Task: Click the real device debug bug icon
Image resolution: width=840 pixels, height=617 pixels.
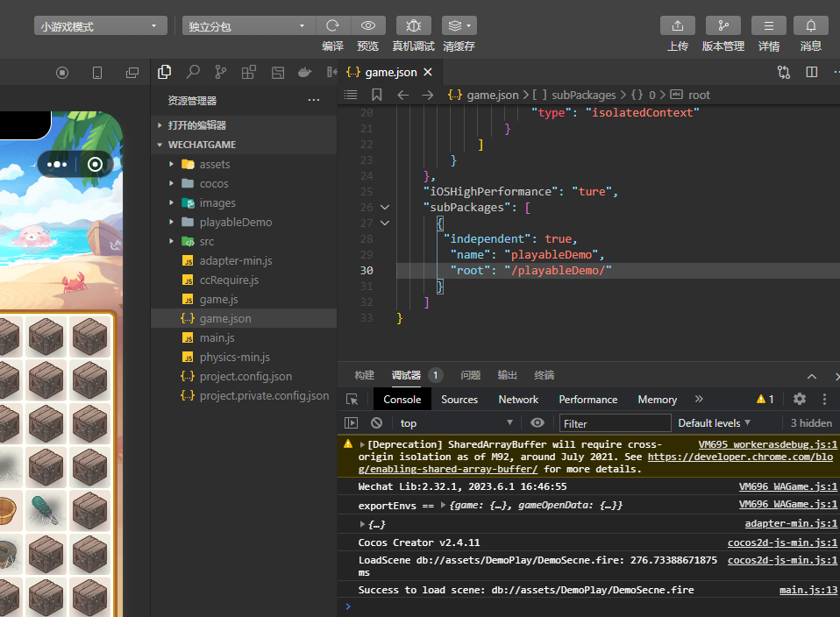Action: [413, 26]
